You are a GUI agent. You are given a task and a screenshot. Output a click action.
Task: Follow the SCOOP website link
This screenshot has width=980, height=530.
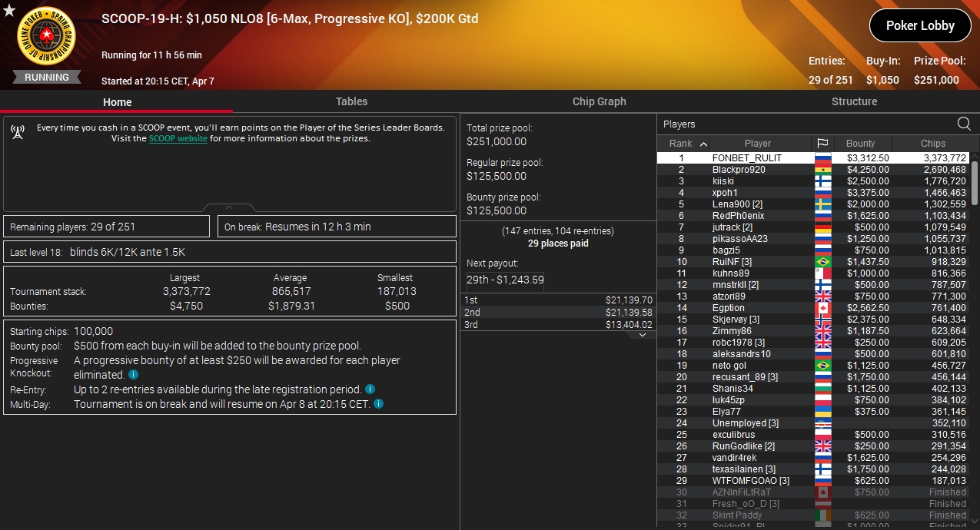178,139
